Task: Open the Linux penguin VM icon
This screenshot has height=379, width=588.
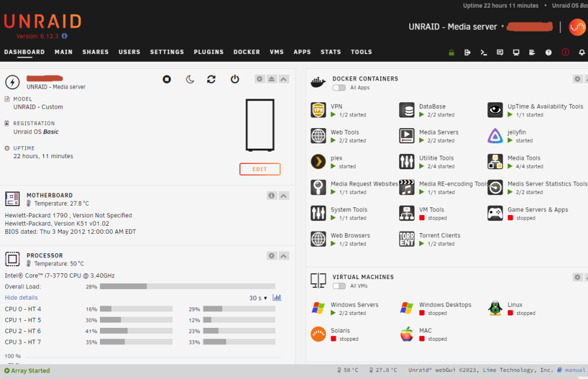Action: point(495,308)
